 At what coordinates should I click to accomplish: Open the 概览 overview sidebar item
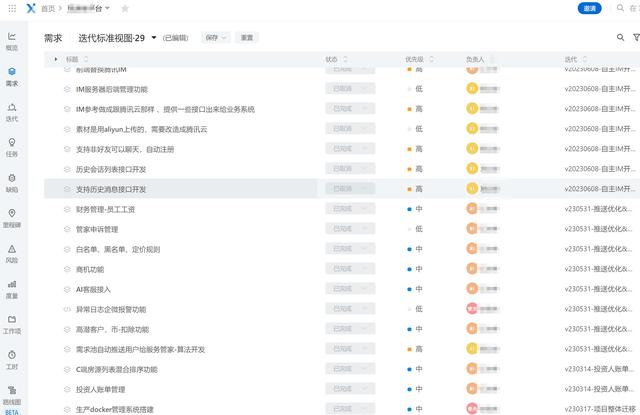pyautogui.click(x=12, y=41)
